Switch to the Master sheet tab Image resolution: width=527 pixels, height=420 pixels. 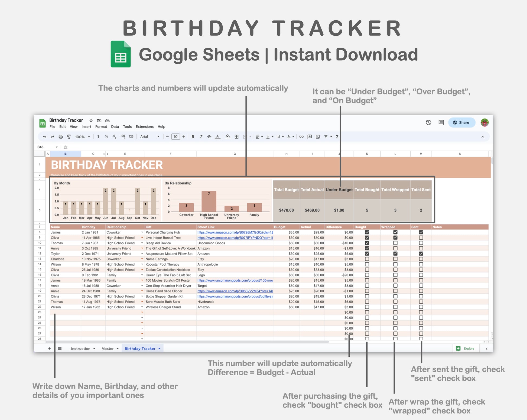(x=108, y=349)
